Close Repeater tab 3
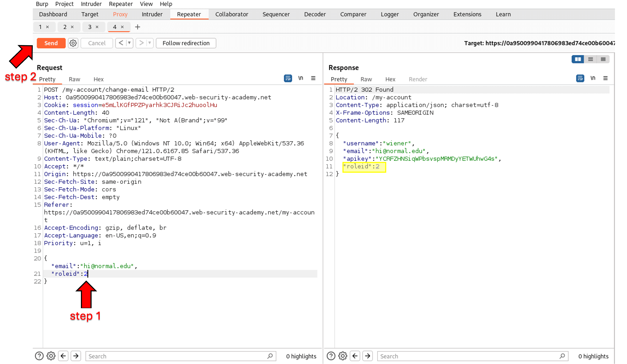Screen dimensions: 627x364 (97, 27)
